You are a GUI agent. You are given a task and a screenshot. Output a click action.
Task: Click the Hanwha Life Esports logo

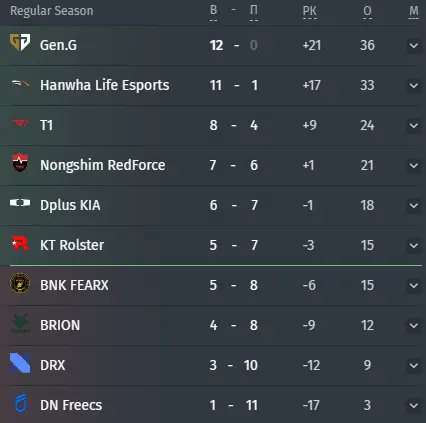tap(20, 83)
